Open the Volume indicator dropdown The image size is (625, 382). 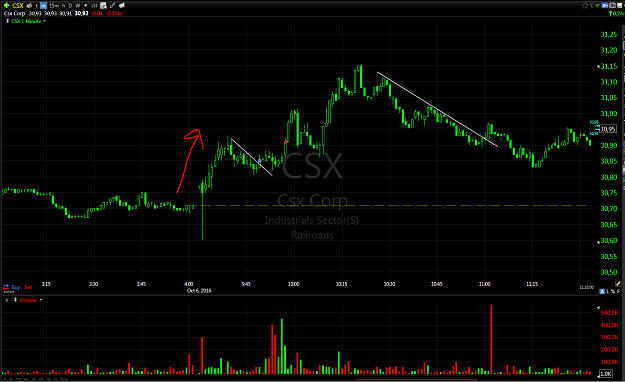(41, 299)
